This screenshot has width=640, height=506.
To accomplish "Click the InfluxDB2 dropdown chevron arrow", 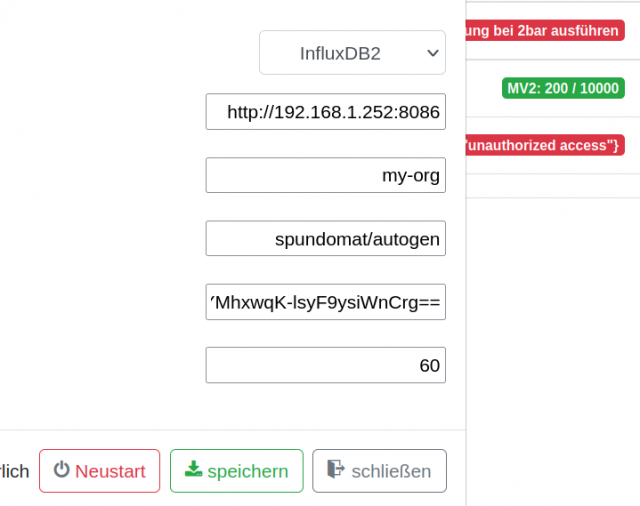I will (x=433, y=53).
